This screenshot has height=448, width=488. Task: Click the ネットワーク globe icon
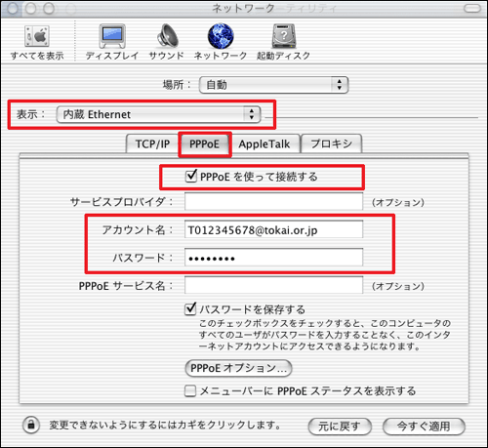(221, 36)
